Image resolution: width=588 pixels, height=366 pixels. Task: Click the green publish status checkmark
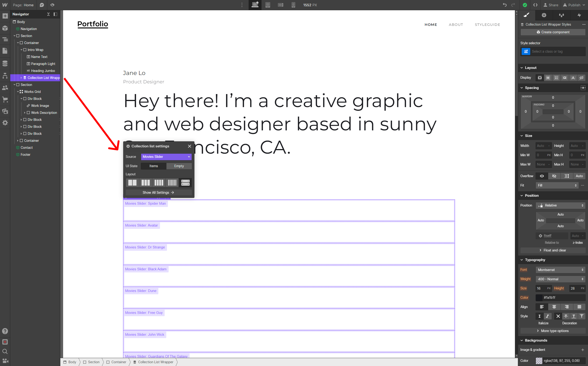525,5
